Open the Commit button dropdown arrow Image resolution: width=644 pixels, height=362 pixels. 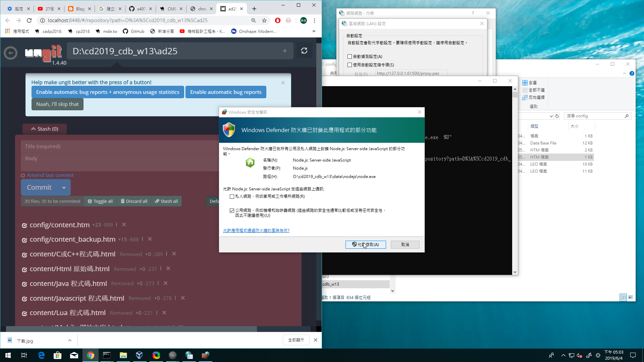64,188
